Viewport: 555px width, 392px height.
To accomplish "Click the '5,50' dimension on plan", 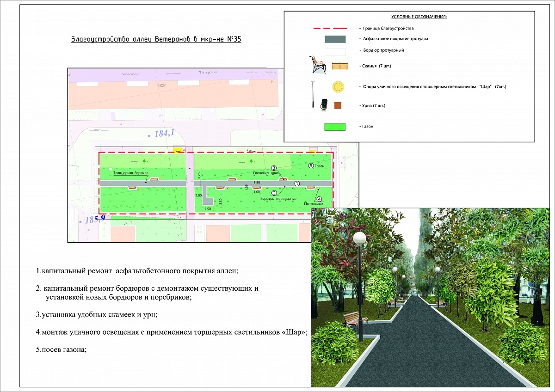I will point(257,183).
